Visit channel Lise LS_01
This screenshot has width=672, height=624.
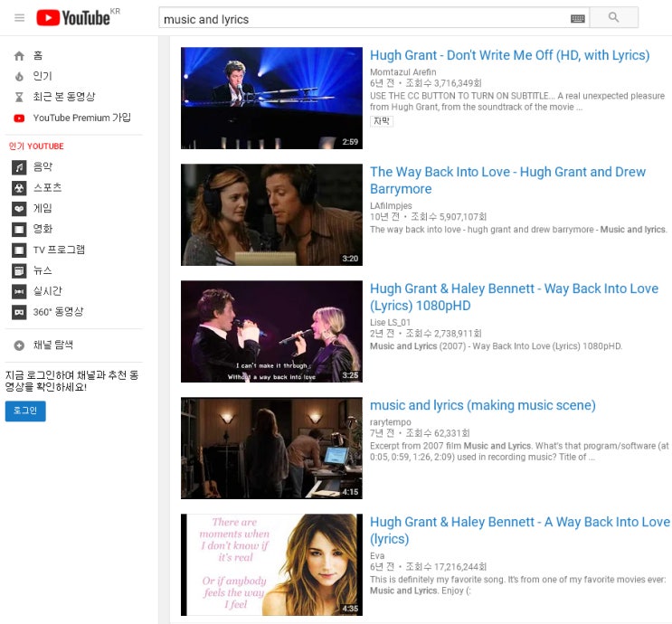390,322
